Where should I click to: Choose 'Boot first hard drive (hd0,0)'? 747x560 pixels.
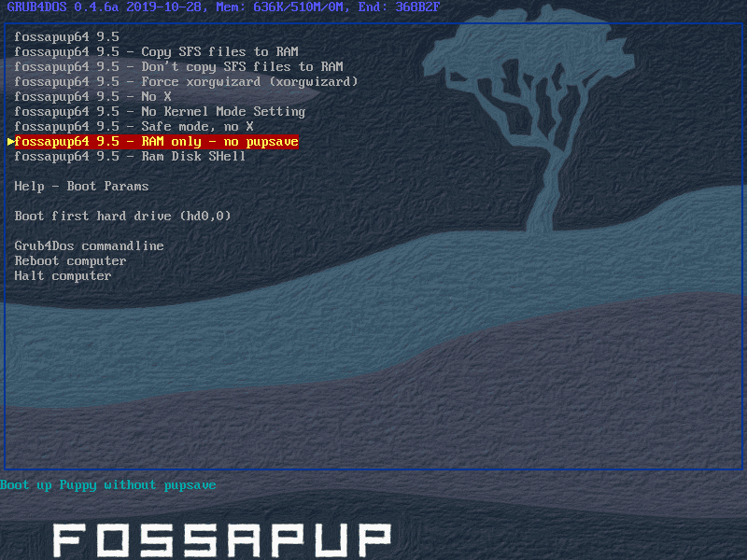(x=122, y=217)
